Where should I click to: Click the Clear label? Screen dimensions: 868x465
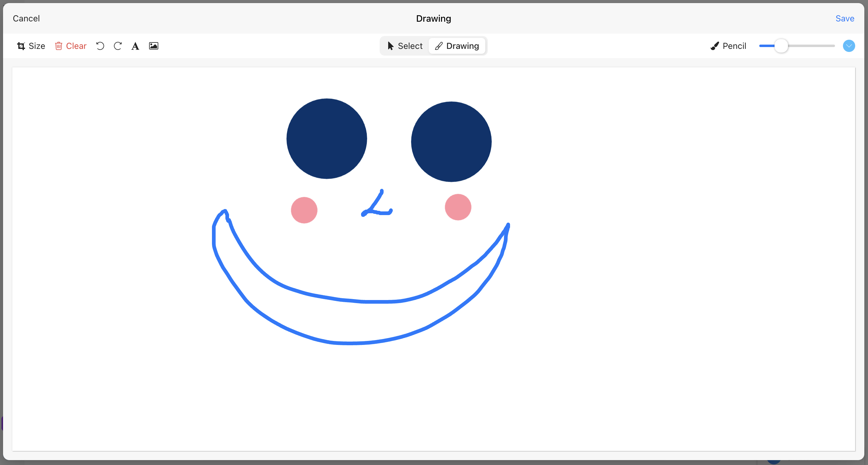pos(76,46)
